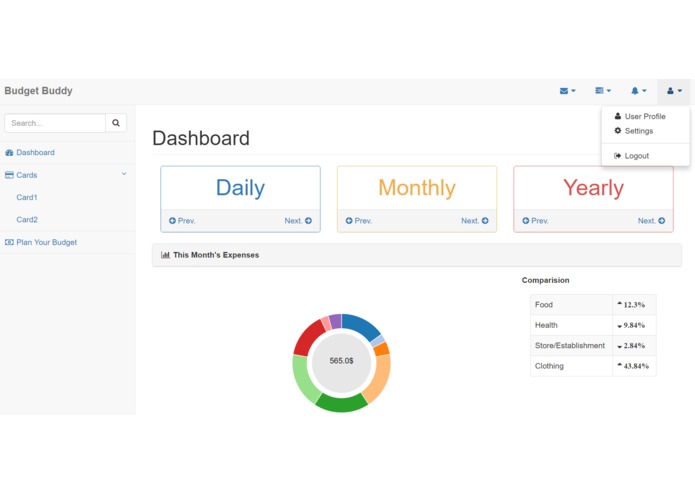The image size is (695, 494).
Task: Click the This Month's Expenses panel title
Action: (216, 255)
